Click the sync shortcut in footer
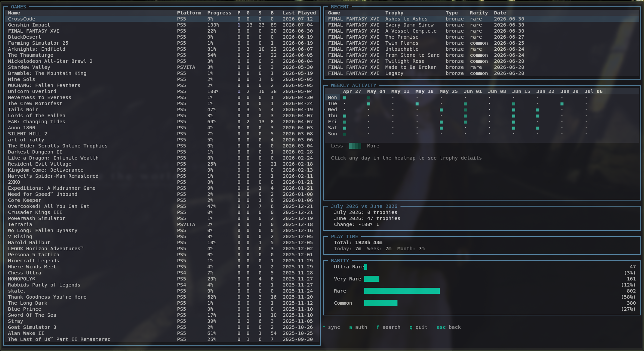This screenshot has height=351, width=644. tap(331, 327)
